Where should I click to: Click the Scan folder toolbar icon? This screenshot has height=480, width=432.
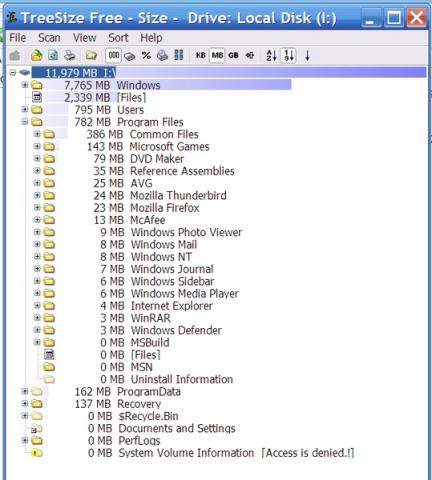click(x=36, y=55)
